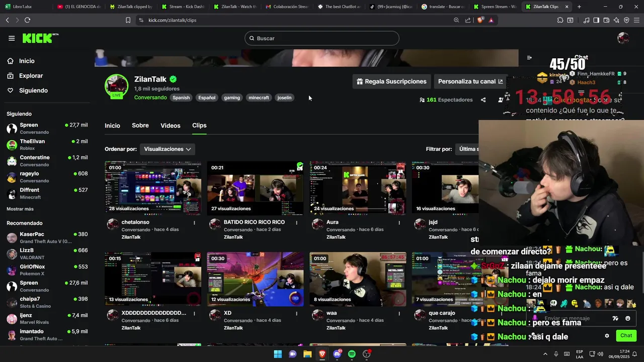Open the Visualizaciones sort dropdown
The width and height of the screenshot is (644, 362).
coord(168,149)
